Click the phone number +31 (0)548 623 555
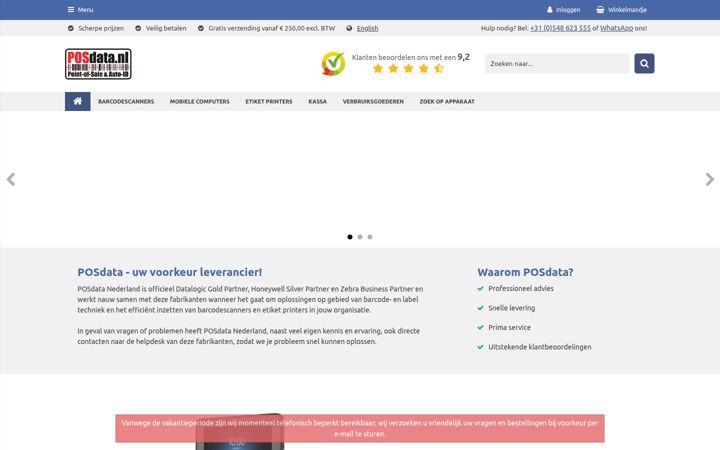 (x=560, y=28)
